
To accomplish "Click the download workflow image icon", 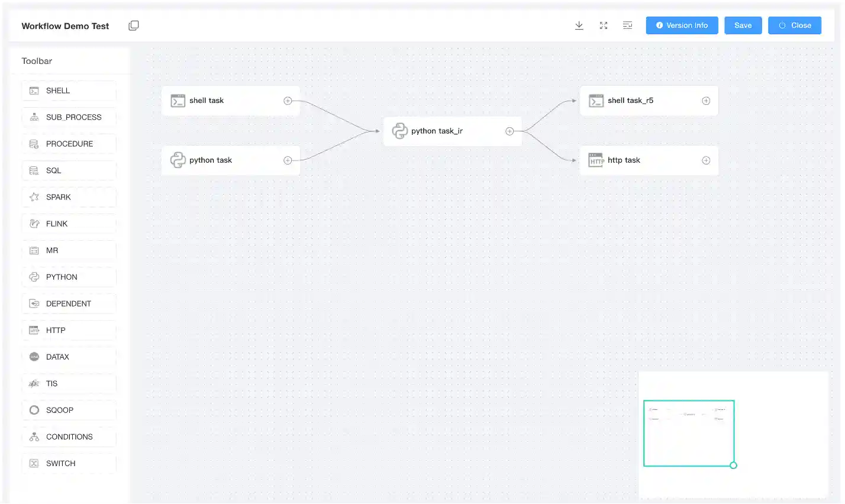I will point(579,25).
